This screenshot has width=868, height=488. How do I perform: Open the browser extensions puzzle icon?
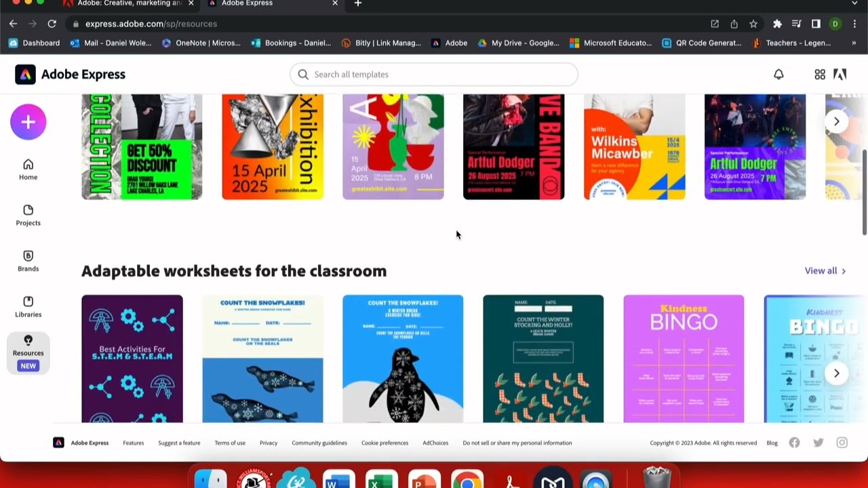[x=777, y=24]
